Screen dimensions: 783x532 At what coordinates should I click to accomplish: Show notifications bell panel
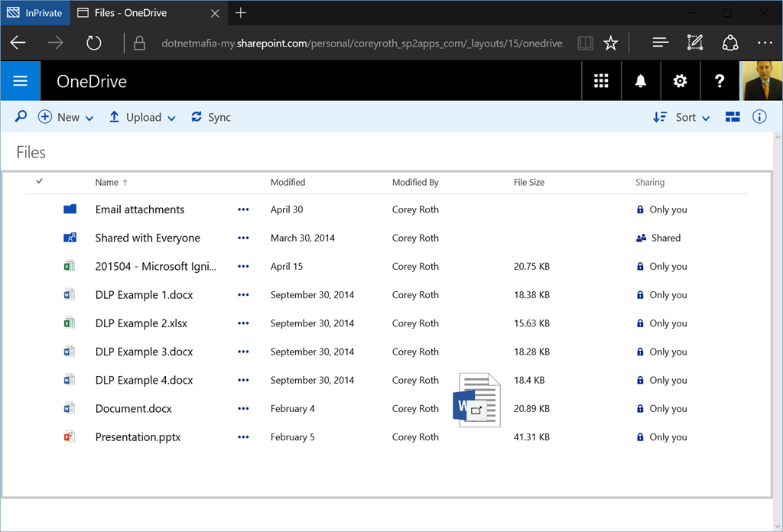641,81
